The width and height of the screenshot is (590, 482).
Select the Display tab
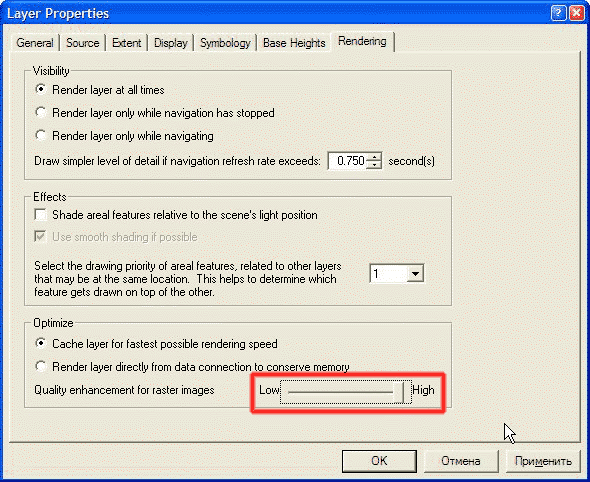tap(170, 43)
